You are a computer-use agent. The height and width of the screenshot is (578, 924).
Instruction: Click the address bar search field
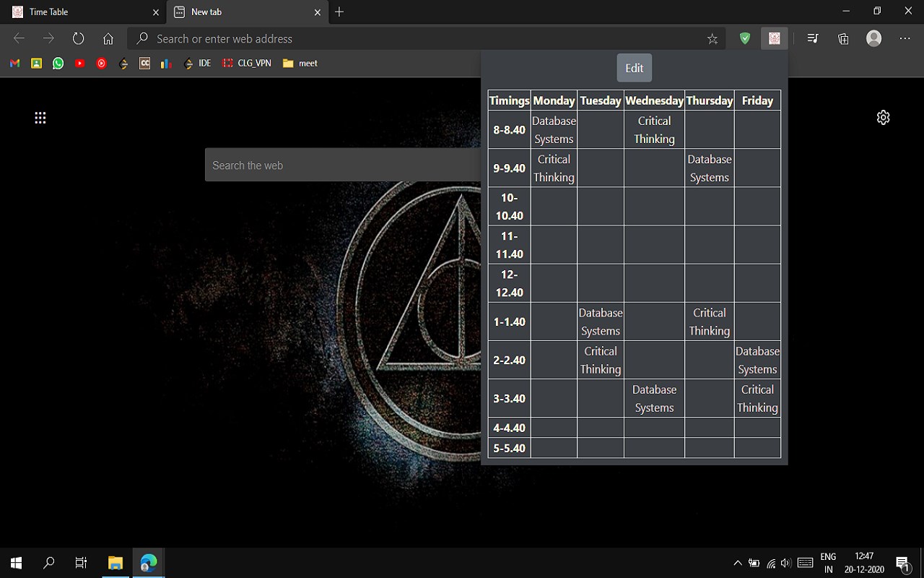pyautogui.click(x=426, y=39)
